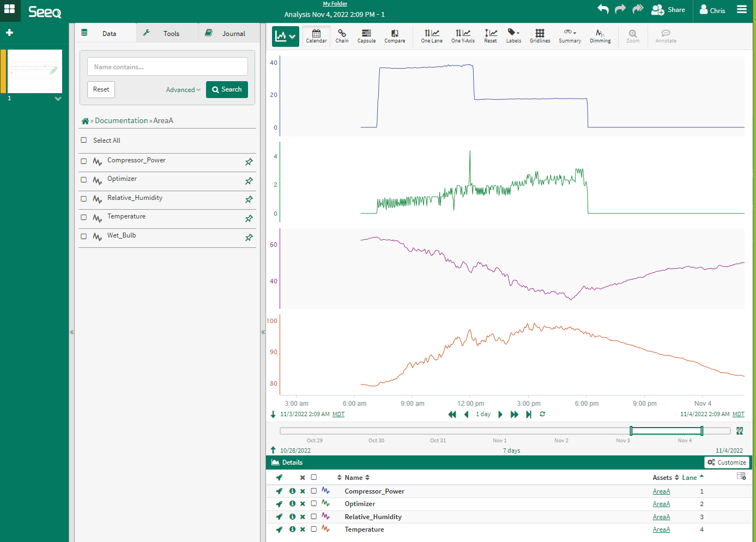Toggle Gridlines on the chart
The height and width of the screenshot is (542, 756).
coord(540,36)
